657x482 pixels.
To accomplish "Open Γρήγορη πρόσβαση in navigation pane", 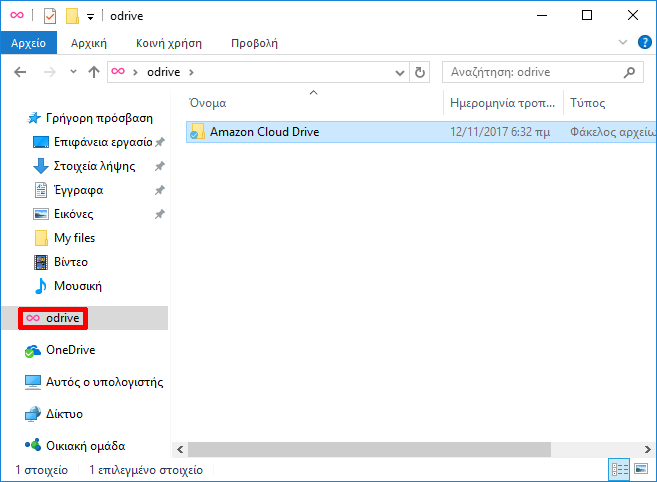I will pos(99,118).
